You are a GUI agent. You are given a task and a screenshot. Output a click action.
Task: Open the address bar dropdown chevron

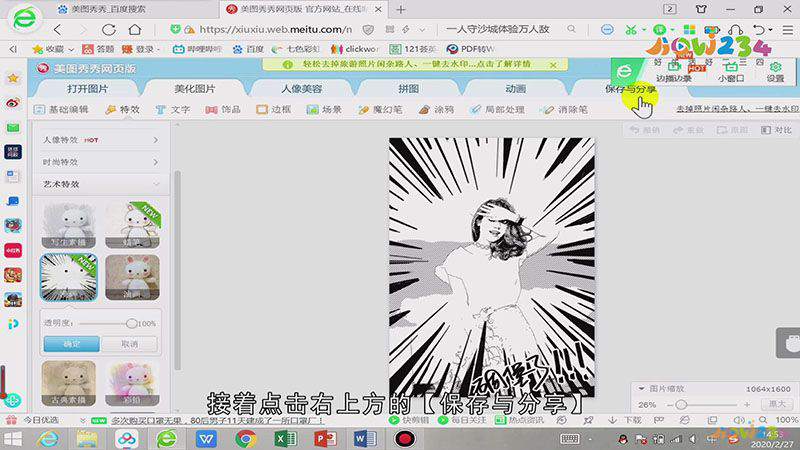tap(422, 30)
